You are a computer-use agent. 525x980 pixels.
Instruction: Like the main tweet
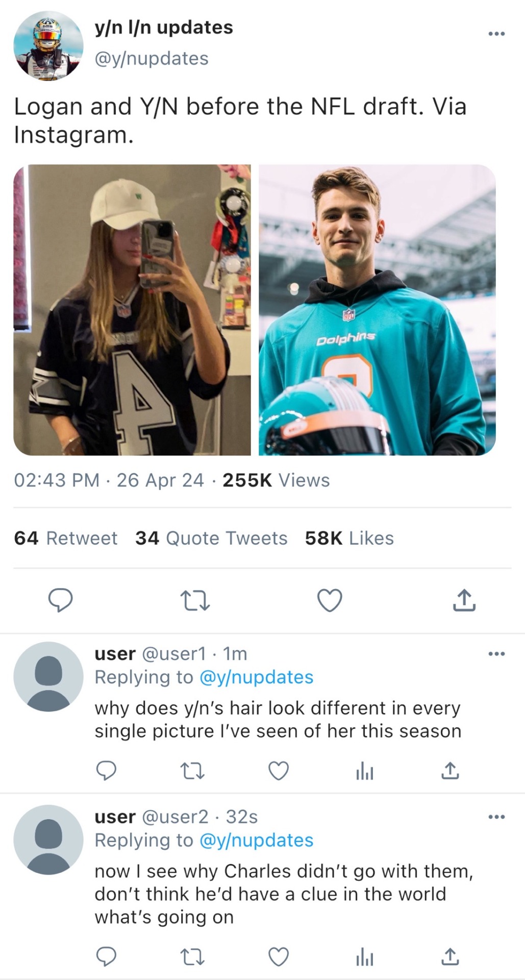(330, 600)
